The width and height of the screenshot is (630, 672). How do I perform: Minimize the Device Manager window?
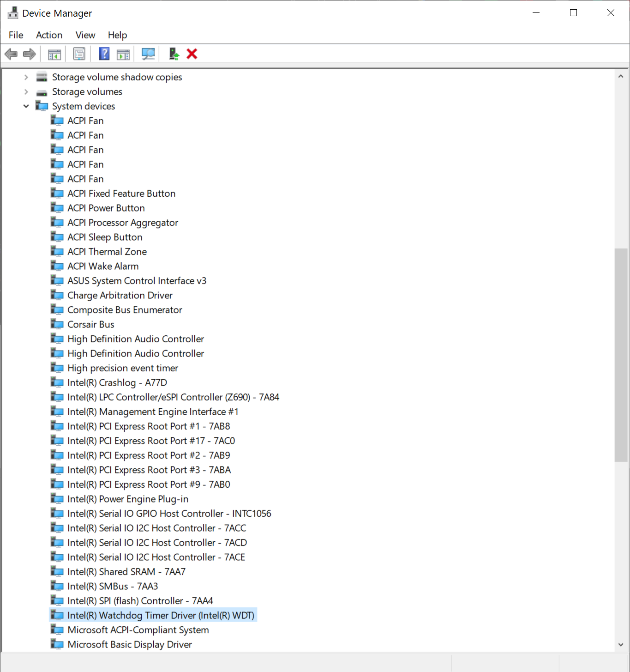coord(536,13)
